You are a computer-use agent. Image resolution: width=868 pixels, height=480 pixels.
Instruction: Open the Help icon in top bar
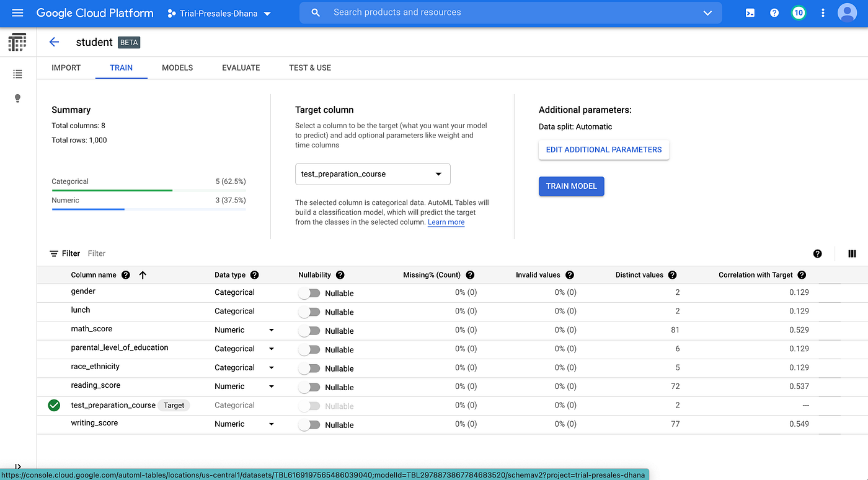(774, 12)
